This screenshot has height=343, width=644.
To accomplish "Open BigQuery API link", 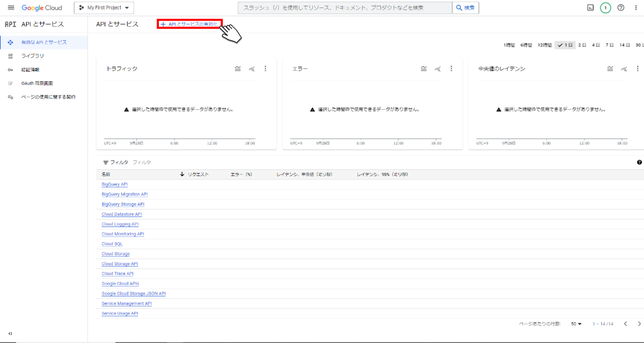I will pyautogui.click(x=115, y=184).
